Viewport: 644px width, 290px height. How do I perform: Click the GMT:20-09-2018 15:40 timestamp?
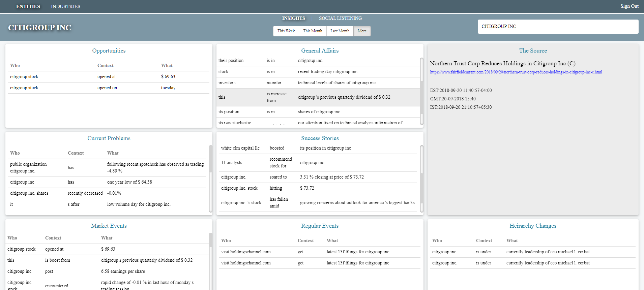453,99
